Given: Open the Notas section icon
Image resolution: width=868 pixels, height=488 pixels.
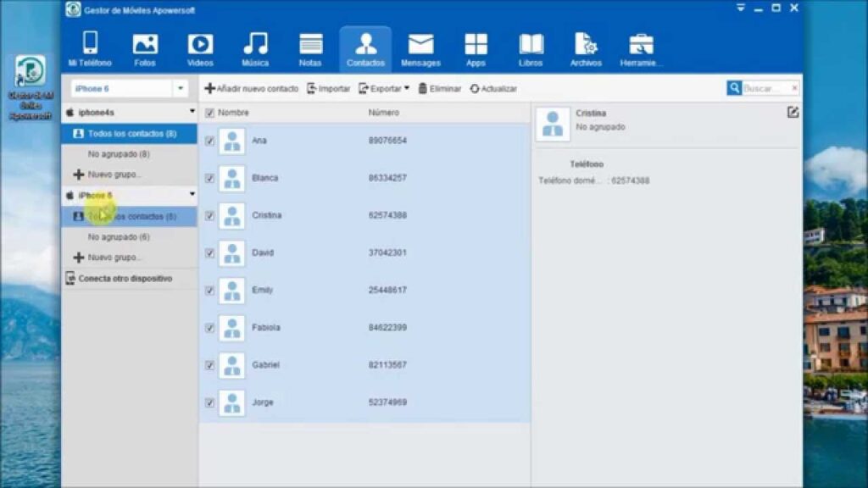Looking at the screenshot, I should click(x=310, y=45).
